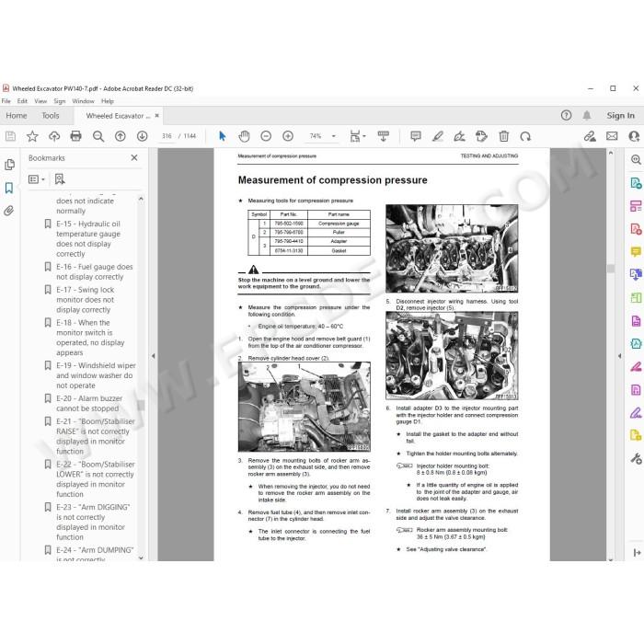
Task: Open the Edit menu
Action: (22, 101)
